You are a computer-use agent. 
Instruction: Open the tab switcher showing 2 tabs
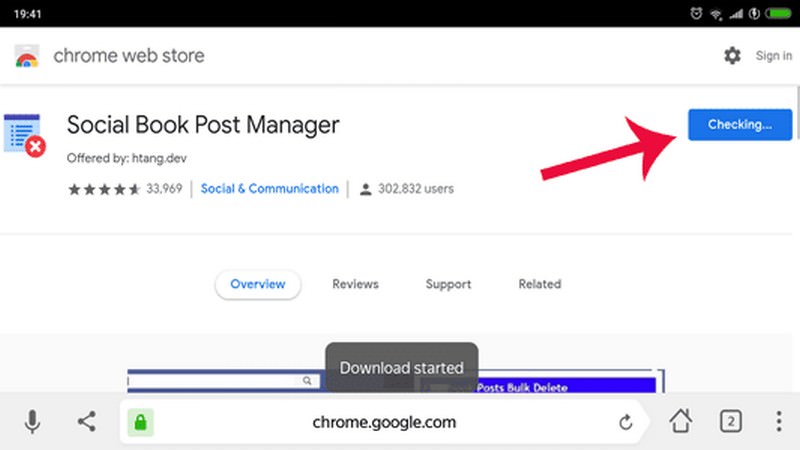(x=730, y=421)
